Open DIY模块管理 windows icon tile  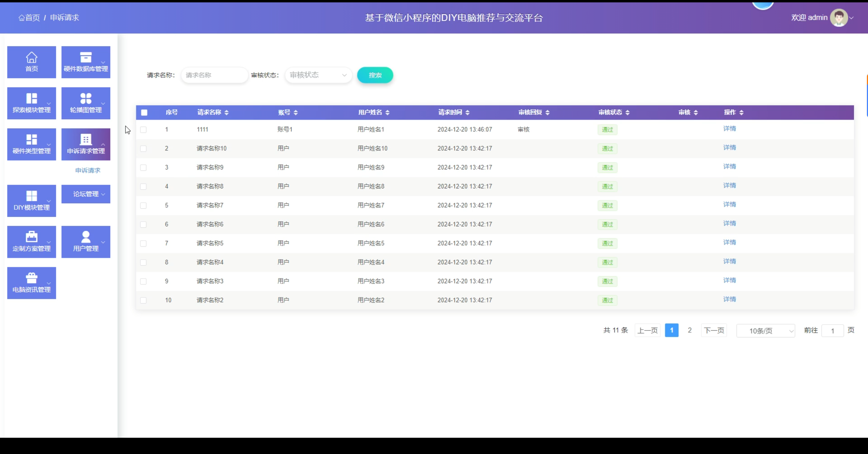32,196
